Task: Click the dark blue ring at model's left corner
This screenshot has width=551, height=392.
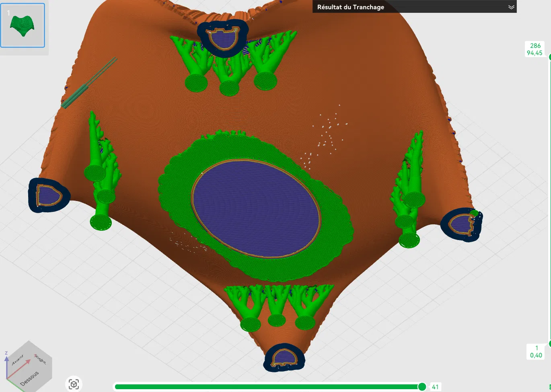Action: pyautogui.click(x=49, y=195)
